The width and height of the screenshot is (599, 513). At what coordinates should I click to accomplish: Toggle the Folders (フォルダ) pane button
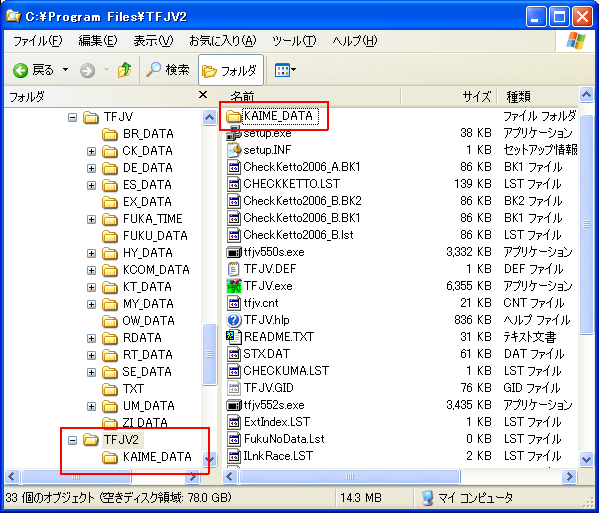(x=231, y=70)
